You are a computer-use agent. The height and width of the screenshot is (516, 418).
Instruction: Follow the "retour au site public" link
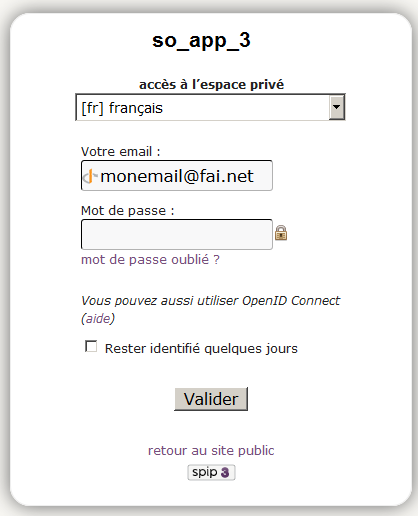pyautogui.click(x=211, y=450)
